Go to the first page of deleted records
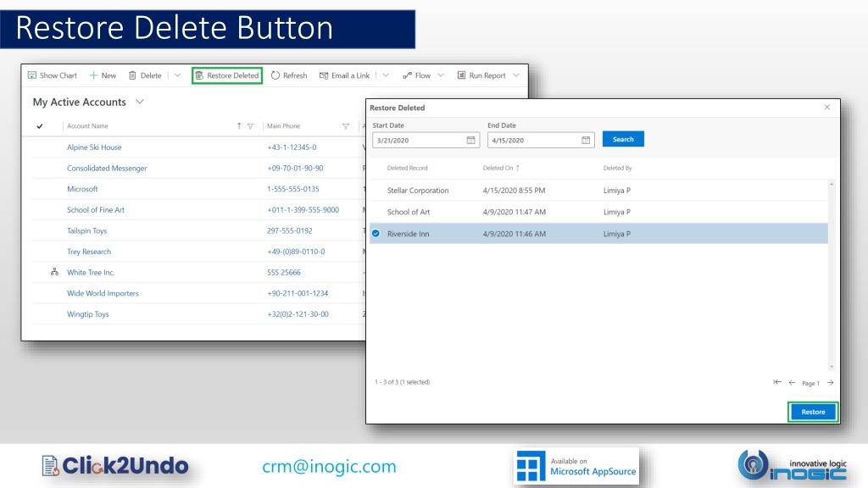 click(x=777, y=382)
